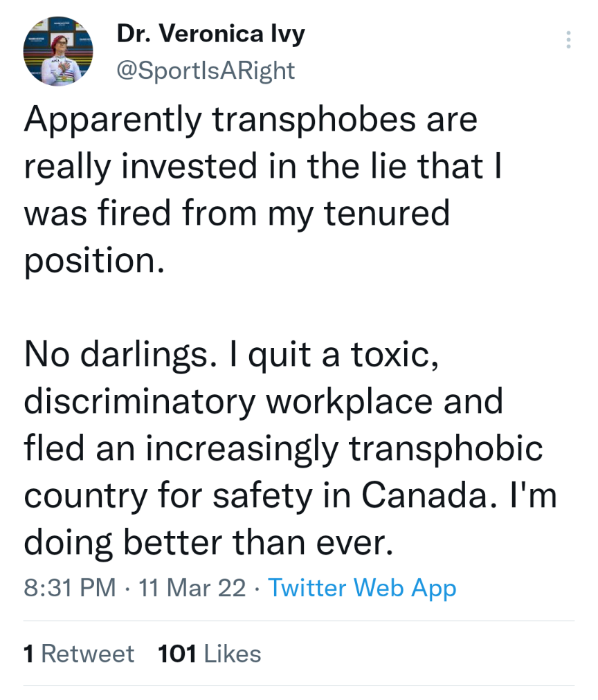Open the three-dot more options menu
The height and width of the screenshot is (700, 598).
(x=568, y=39)
